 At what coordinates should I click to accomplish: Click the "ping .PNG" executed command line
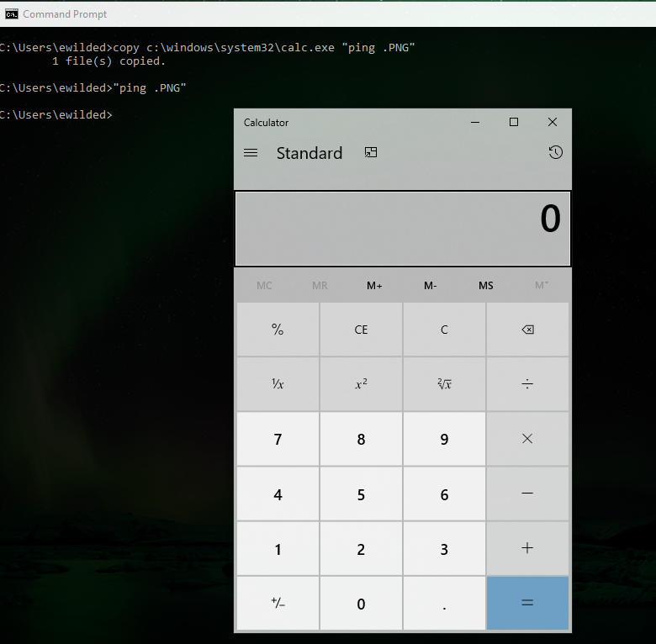[x=93, y=87]
